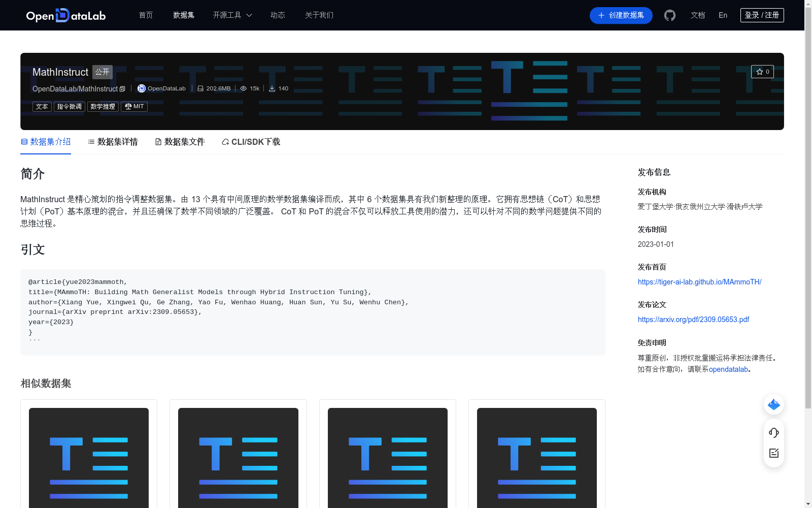Toggle the 数学推理 tag filter
The height and width of the screenshot is (508, 812).
(x=102, y=106)
